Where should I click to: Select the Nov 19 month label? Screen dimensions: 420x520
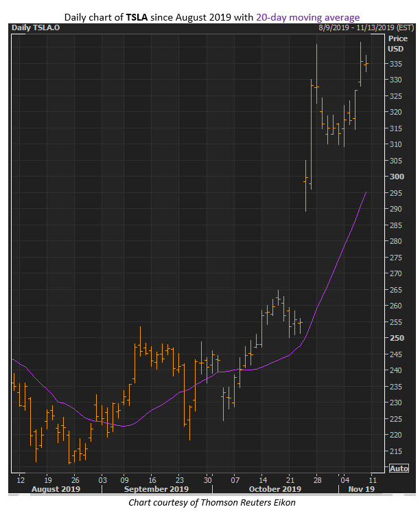(362, 489)
